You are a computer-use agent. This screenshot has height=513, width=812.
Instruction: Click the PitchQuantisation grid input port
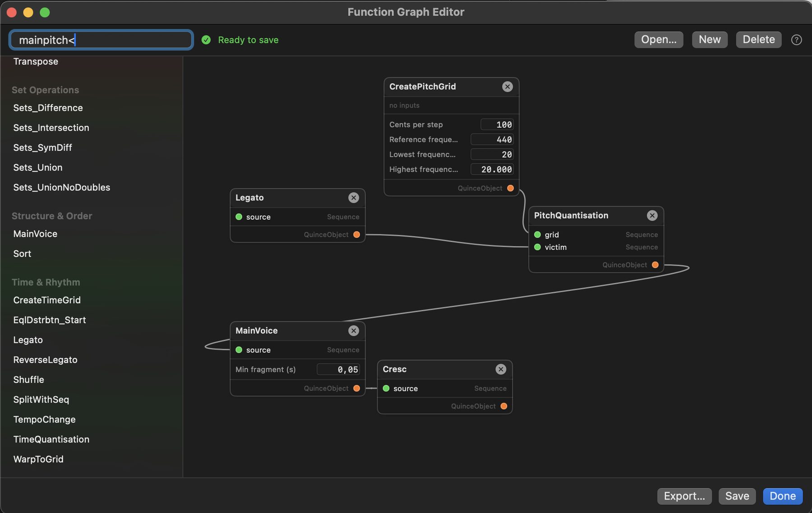537,234
